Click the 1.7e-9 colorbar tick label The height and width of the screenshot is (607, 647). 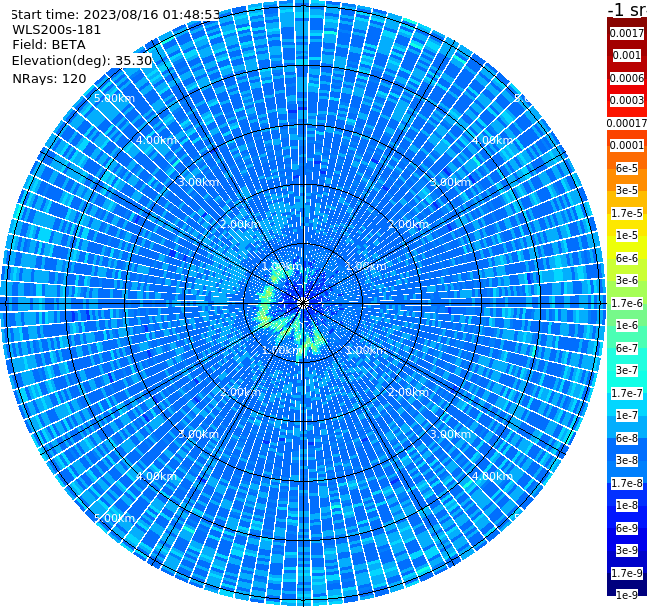(627, 573)
